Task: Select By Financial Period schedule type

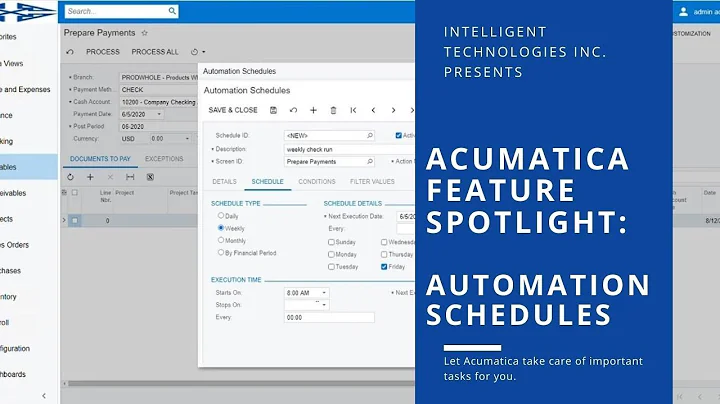Action: pos(221,252)
